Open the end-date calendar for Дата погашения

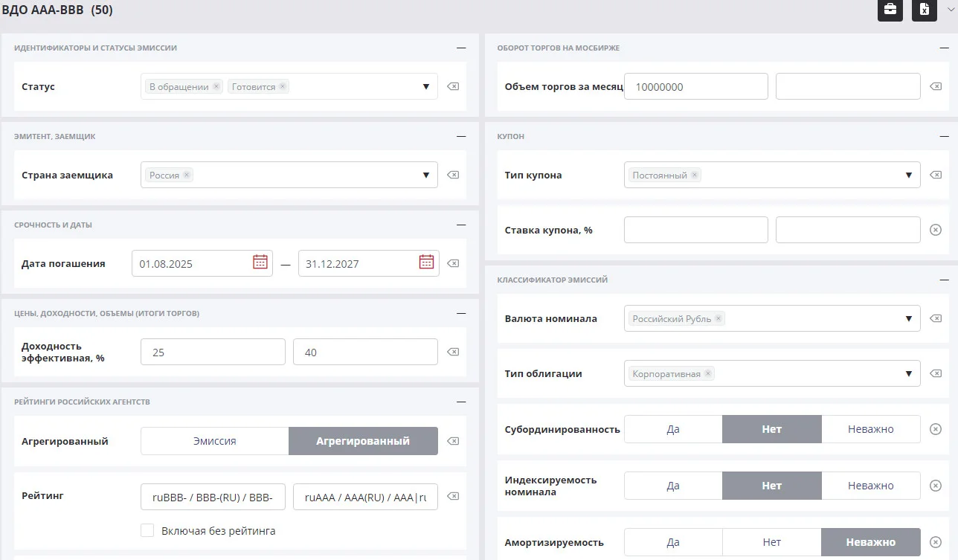pyautogui.click(x=426, y=262)
